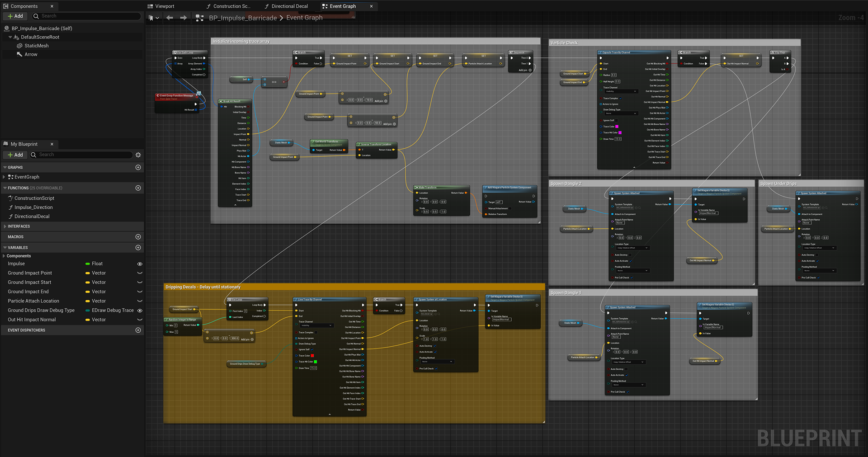Toggle Ignore Self checkbox on Line Trace node
The width and height of the screenshot is (868, 457).
312,349
